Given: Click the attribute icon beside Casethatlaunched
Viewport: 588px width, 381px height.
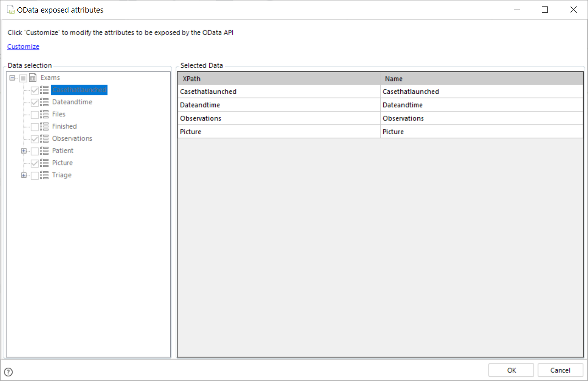Looking at the screenshot, I should (44, 90).
